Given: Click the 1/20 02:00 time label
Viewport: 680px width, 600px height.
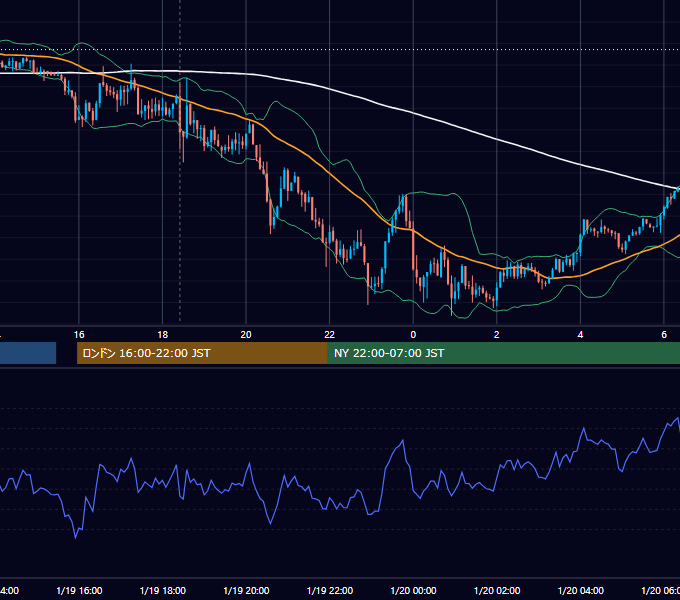Looking at the screenshot, I should tap(497, 590).
